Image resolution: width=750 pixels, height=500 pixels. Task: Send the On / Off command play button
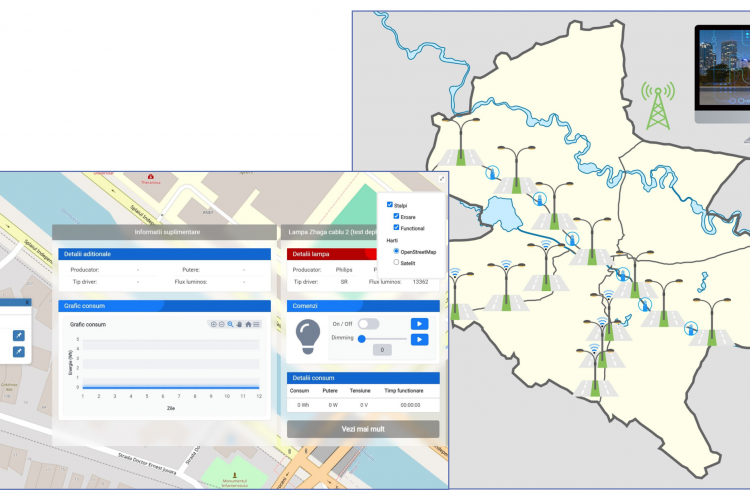pos(419,324)
